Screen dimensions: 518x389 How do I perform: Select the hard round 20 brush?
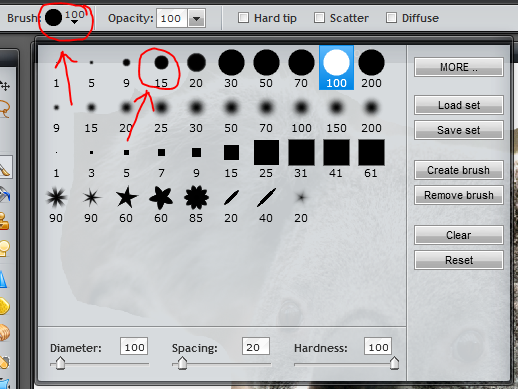[196, 68]
